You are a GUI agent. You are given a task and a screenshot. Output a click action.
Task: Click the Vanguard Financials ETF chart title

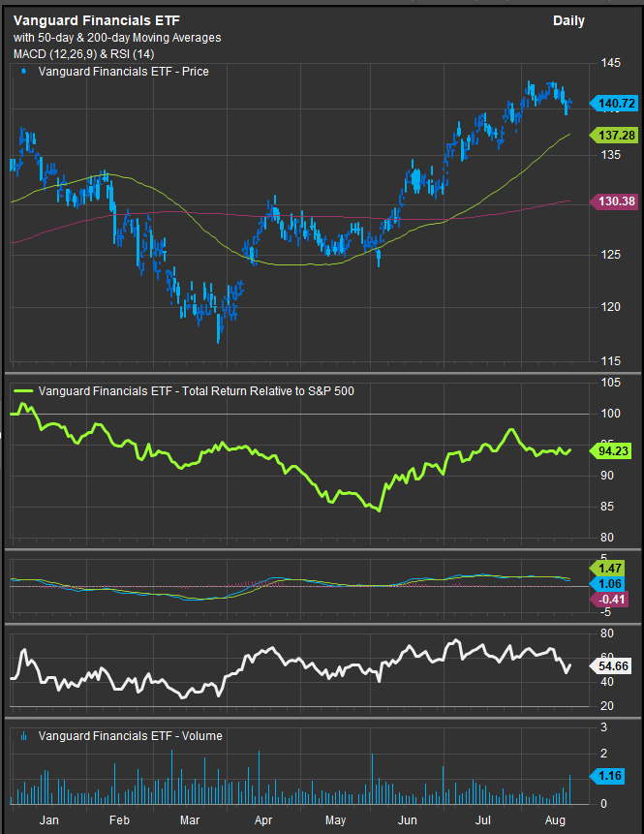click(96, 20)
